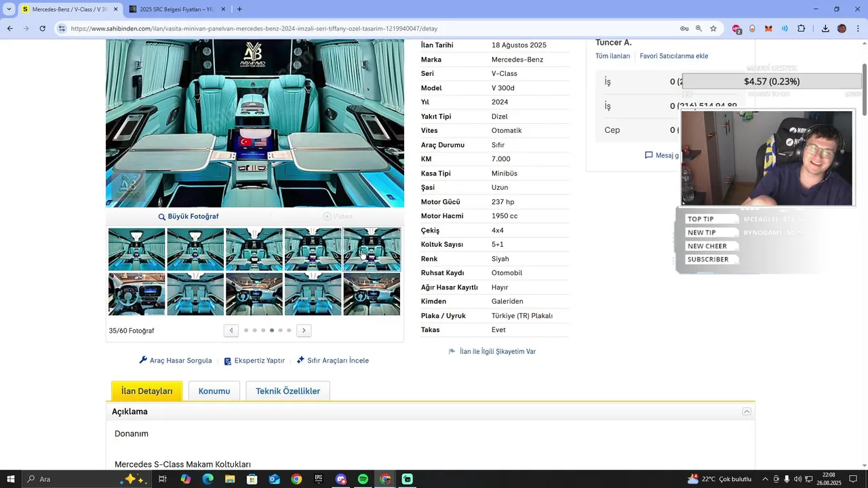
Task: Close the 2025 SRC Belgesi tab
Action: 222,9
